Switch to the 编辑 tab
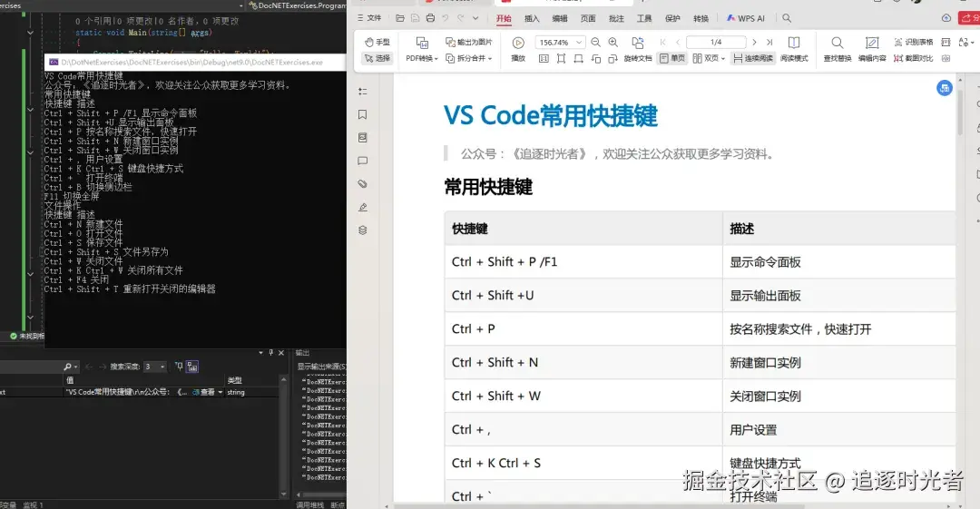 560,19
